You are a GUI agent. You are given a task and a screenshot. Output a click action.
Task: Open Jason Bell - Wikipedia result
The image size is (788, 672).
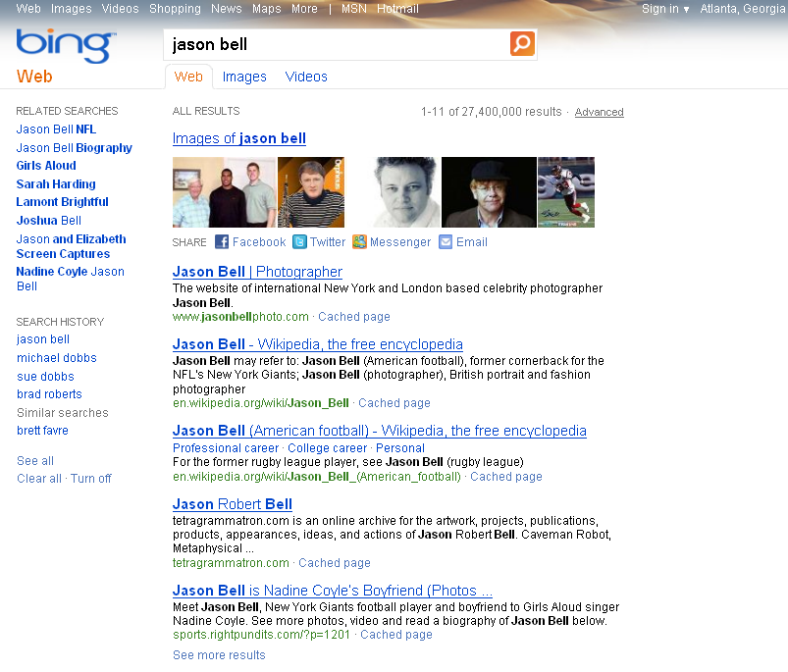pos(318,344)
